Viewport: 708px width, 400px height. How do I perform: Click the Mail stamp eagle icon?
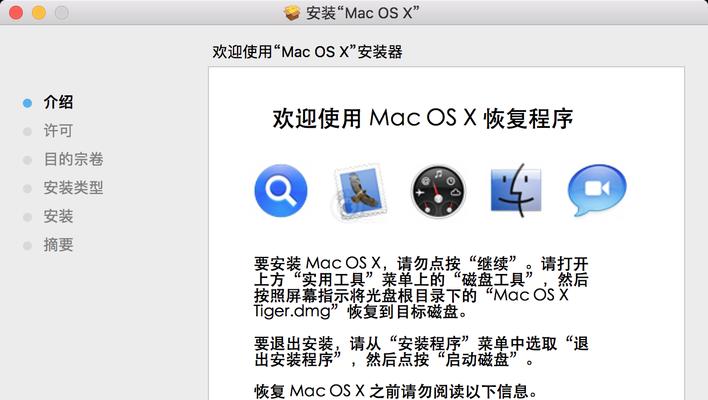[x=360, y=191]
